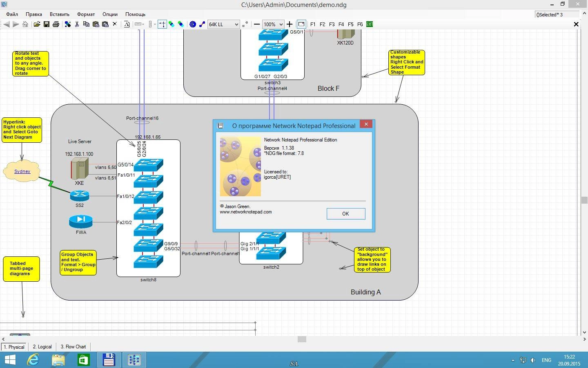Click the F2 toolbar shortcut
Viewport: 588px width, 368px height.
[322, 25]
